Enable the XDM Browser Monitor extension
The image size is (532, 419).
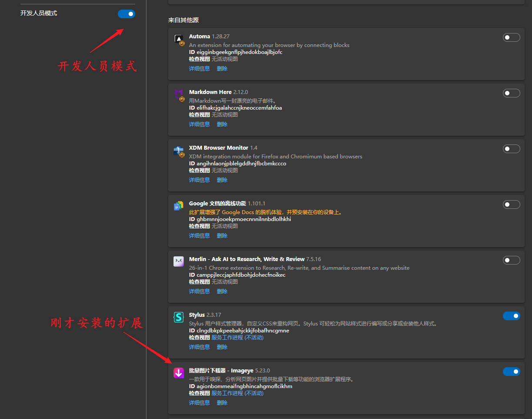tap(512, 149)
